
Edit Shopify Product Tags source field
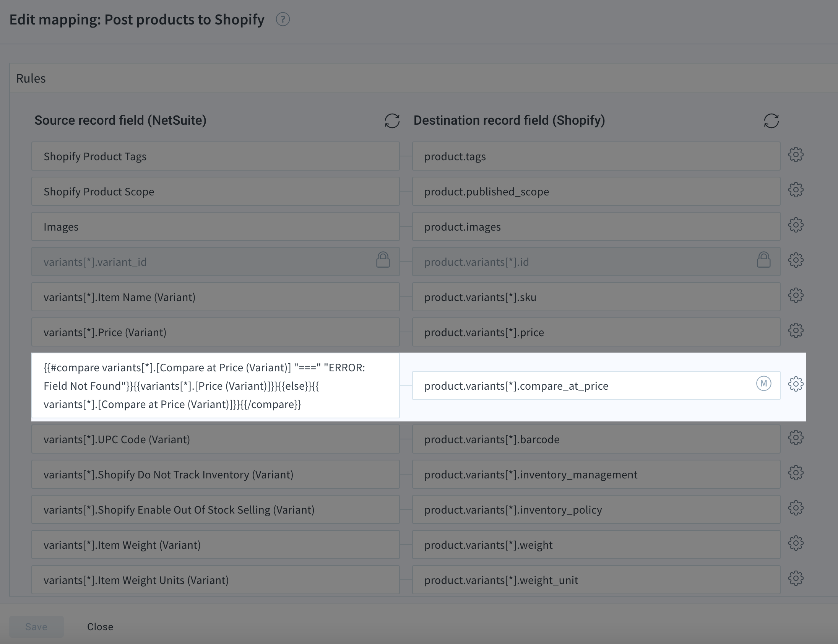[x=215, y=156]
